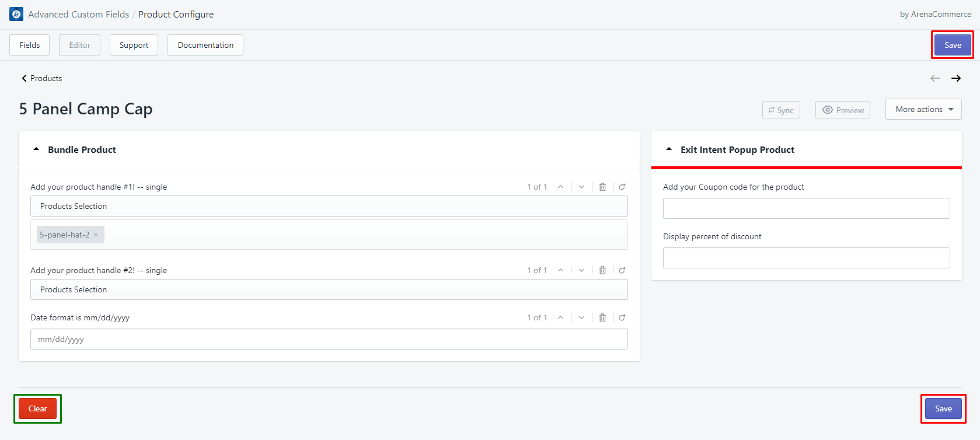Open the Documentation page
The image size is (980, 440).
205,45
